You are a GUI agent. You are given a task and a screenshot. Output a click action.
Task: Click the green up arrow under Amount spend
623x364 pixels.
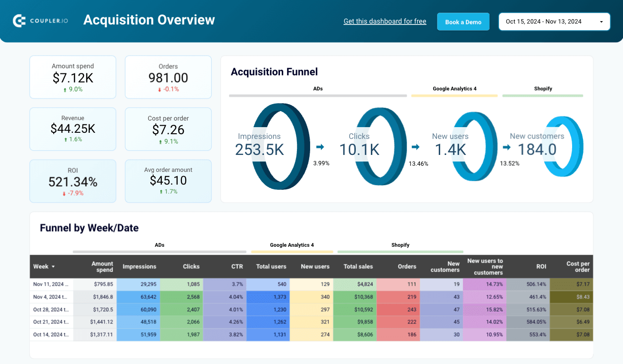pyautogui.click(x=65, y=89)
